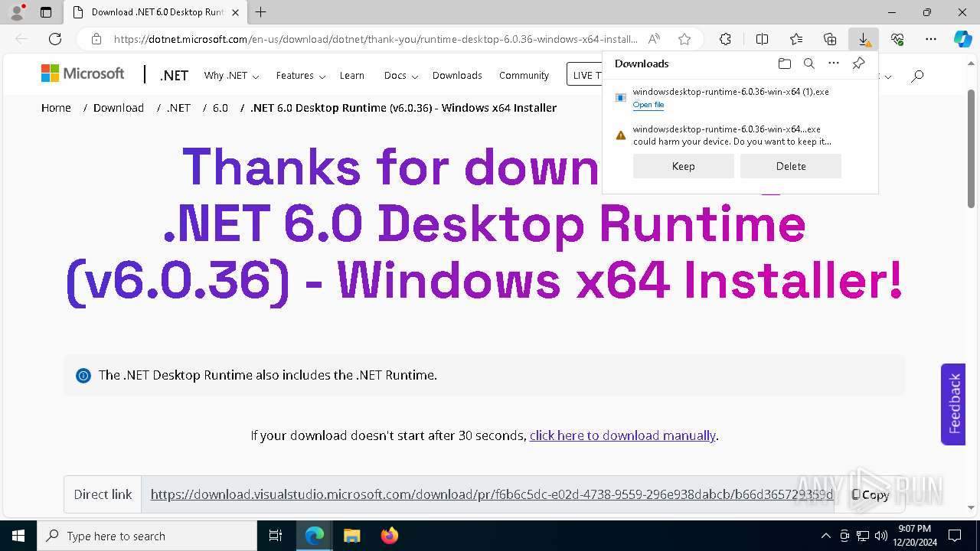The width and height of the screenshot is (980, 551).
Task: Open File Explorer from taskbar
Action: (x=351, y=536)
